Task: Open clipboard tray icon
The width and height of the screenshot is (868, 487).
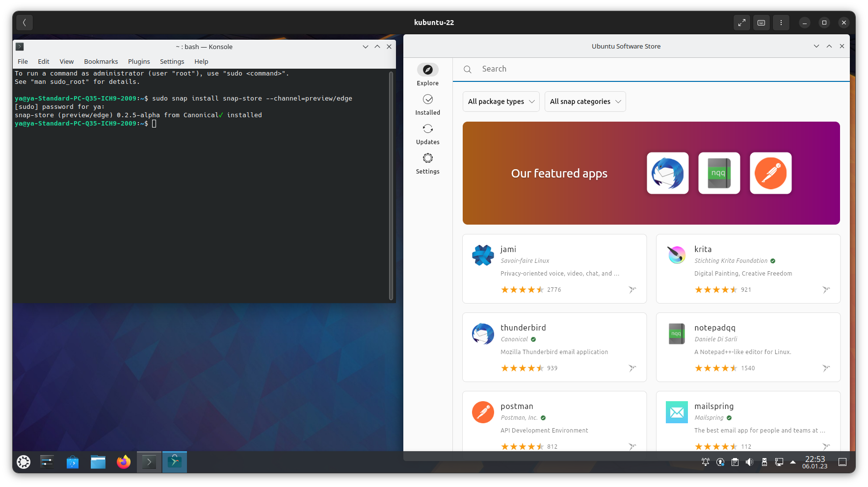Action: point(735,462)
